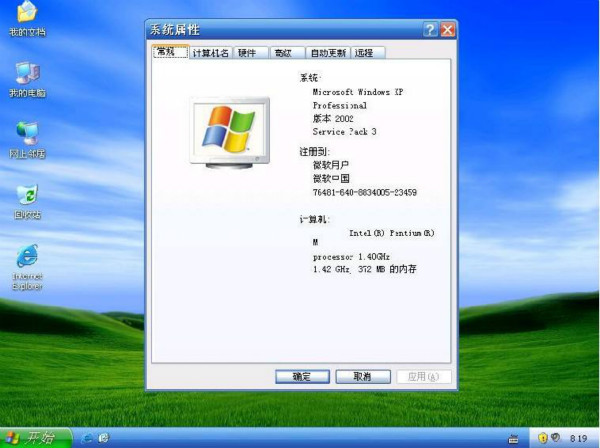This screenshot has width=600, height=448.
Task: Go to the 高级 tab
Action: [283, 53]
